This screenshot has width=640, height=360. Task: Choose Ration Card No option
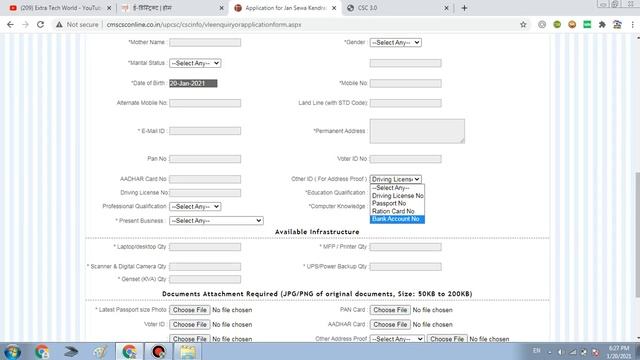[397, 211]
